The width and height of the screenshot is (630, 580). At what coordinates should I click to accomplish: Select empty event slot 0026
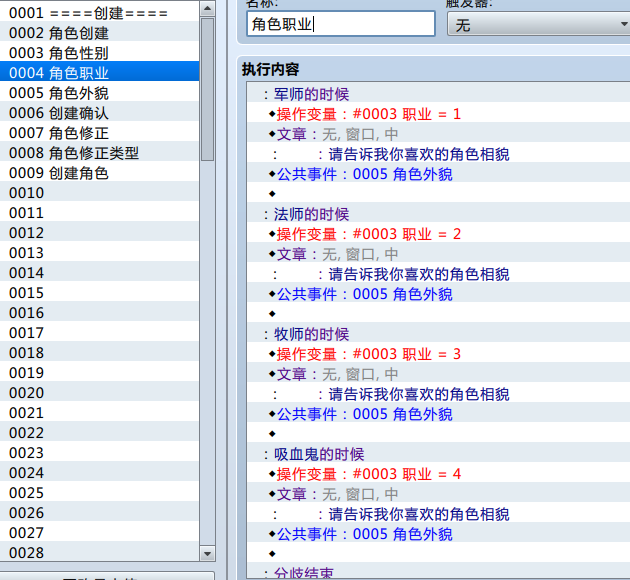pos(99,513)
